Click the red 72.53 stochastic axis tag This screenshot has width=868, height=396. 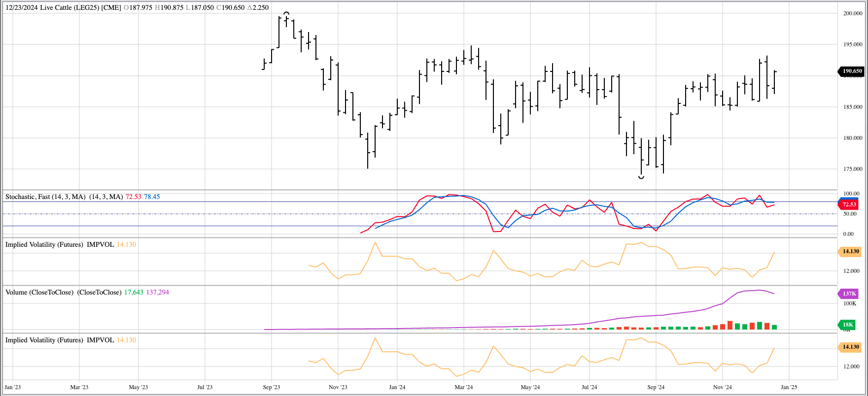pyautogui.click(x=849, y=204)
